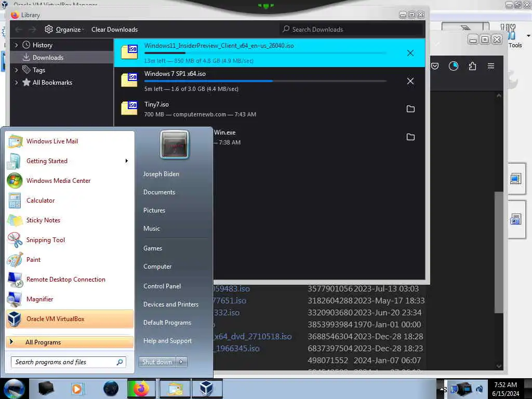
Task: Click the dark globe taskbar icon
Action: coord(111,389)
